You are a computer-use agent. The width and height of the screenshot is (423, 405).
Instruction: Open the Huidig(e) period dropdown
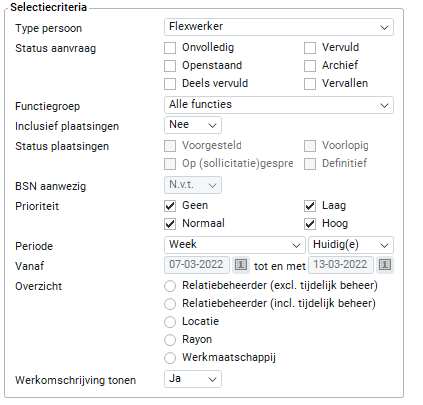(351, 245)
